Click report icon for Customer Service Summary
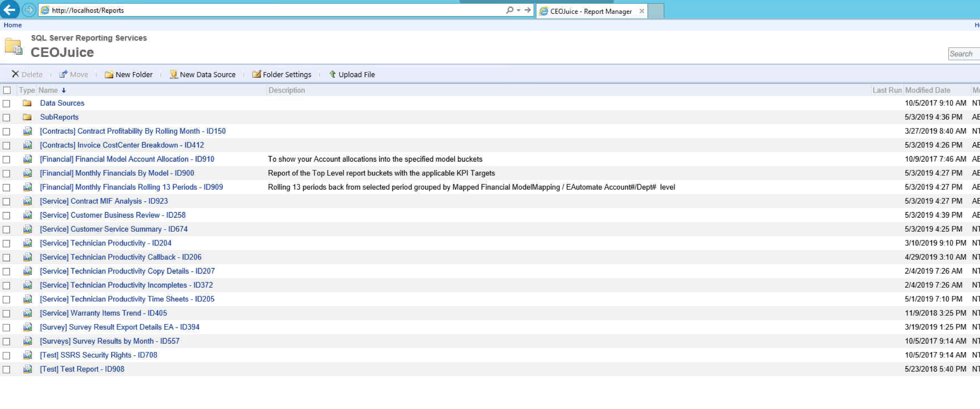Screen dimensions: 980x409 coord(28,229)
